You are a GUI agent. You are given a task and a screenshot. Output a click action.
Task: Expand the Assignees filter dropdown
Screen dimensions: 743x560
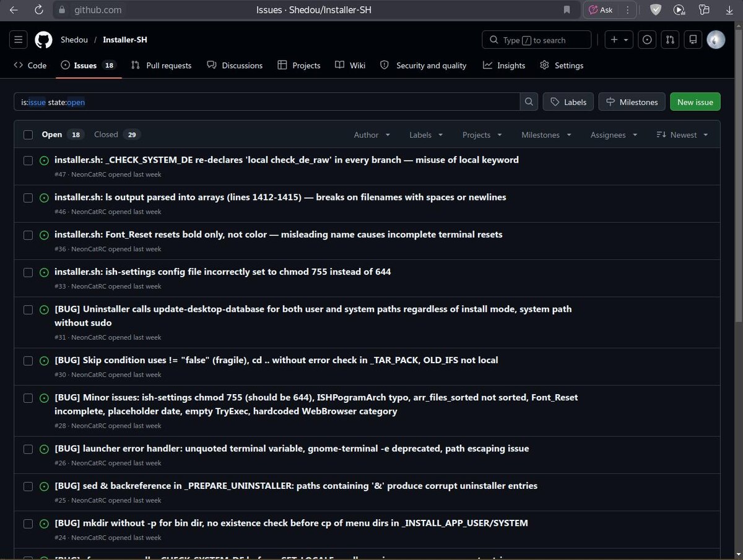click(613, 135)
